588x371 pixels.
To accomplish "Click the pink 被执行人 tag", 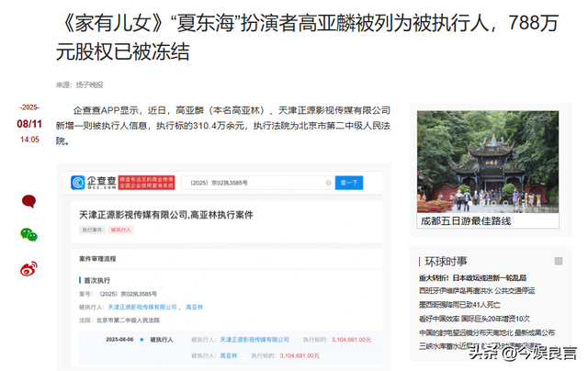I will click(x=120, y=230).
